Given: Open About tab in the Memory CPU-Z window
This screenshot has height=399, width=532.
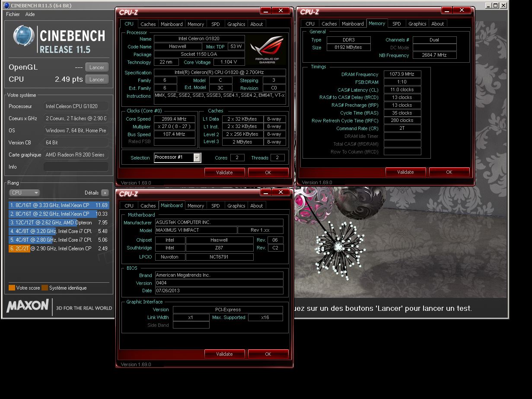Looking at the screenshot, I should tap(438, 24).
